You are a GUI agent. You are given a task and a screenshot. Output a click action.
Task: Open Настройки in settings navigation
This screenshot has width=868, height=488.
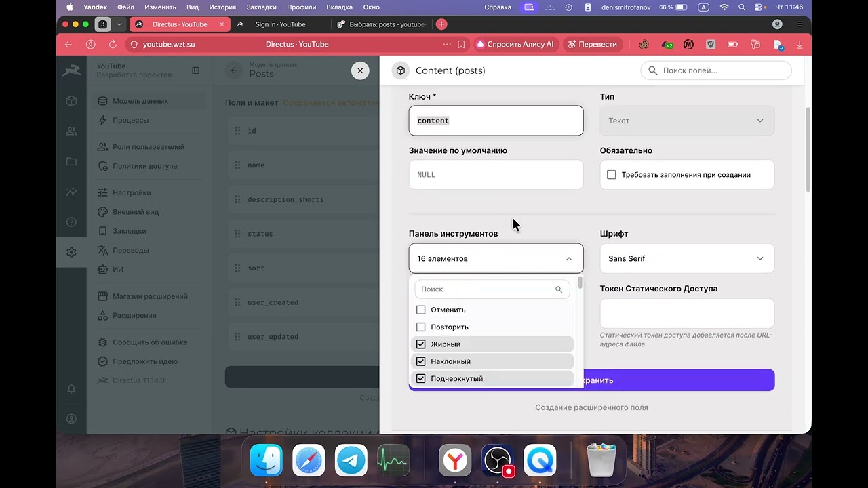(x=149, y=193)
